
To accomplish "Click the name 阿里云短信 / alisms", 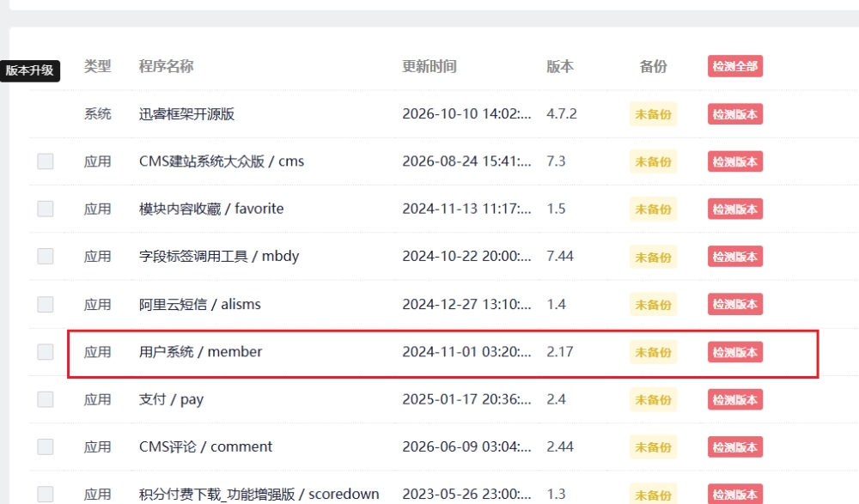I will (x=200, y=304).
